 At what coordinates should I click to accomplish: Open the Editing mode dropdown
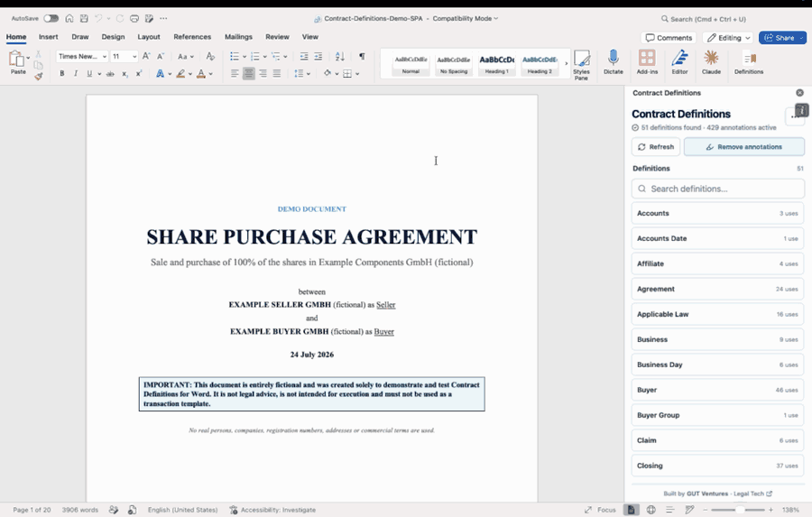[727, 38]
